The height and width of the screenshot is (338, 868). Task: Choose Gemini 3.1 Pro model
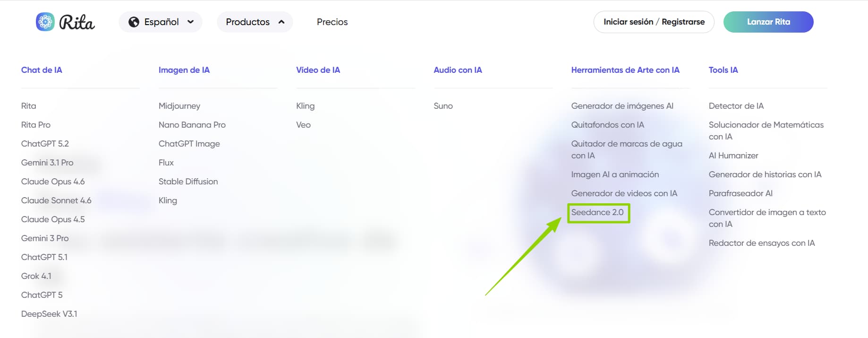[47, 163]
